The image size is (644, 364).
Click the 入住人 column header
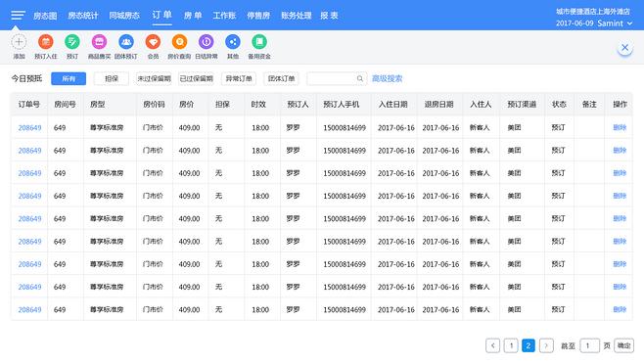click(x=481, y=105)
